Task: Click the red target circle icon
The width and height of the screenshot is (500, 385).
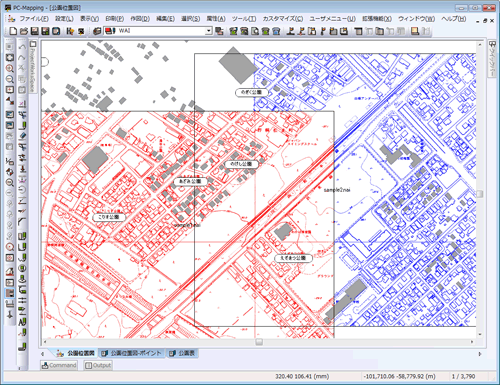Action: [x=10, y=247]
